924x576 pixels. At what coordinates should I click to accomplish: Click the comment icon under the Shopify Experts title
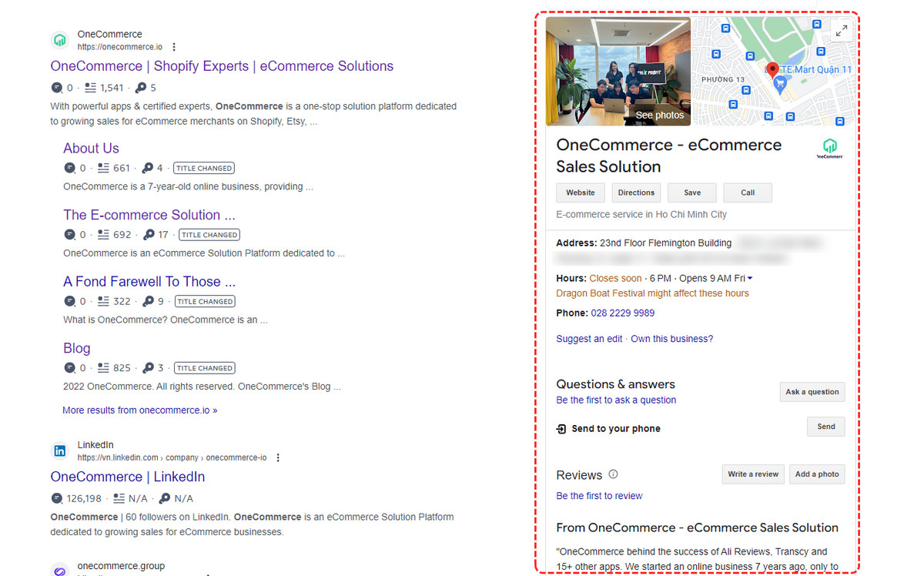coord(57,88)
